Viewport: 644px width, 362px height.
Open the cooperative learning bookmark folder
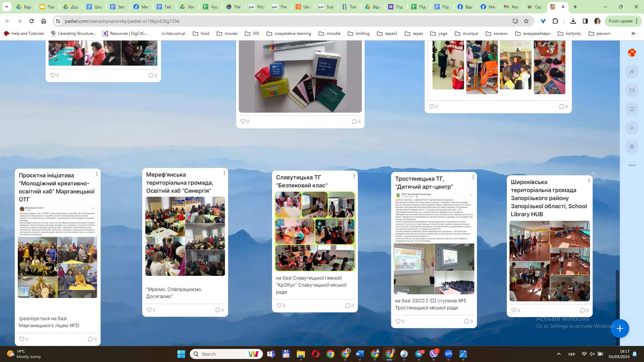(x=289, y=34)
